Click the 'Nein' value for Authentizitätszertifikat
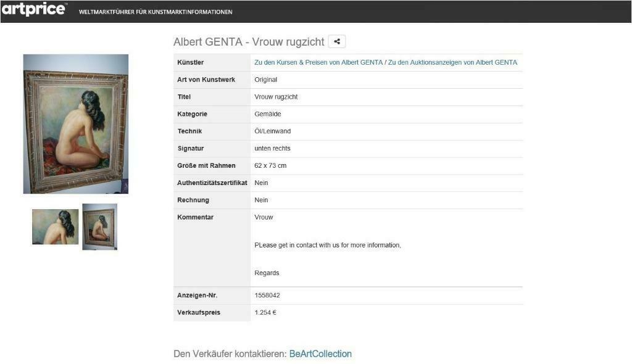This screenshot has width=632, height=364. point(261,183)
